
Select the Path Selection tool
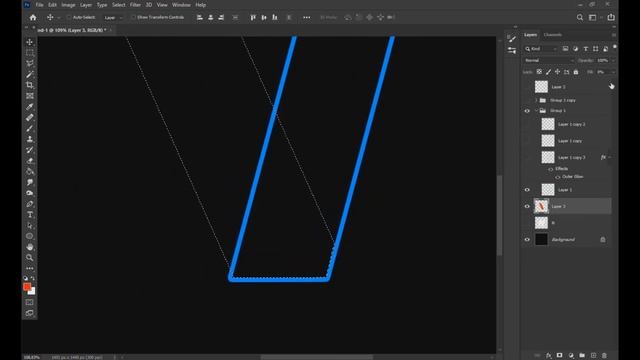[30, 225]
